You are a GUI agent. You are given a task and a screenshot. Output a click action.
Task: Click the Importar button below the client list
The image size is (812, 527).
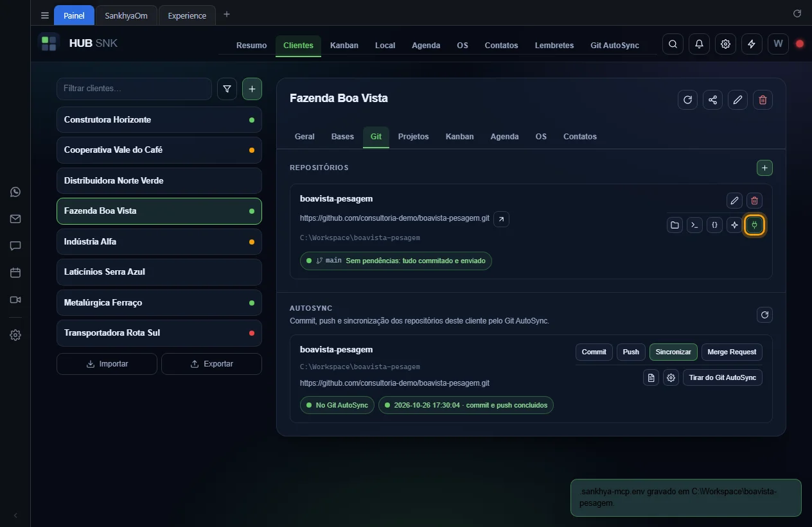tap(107, 364)
